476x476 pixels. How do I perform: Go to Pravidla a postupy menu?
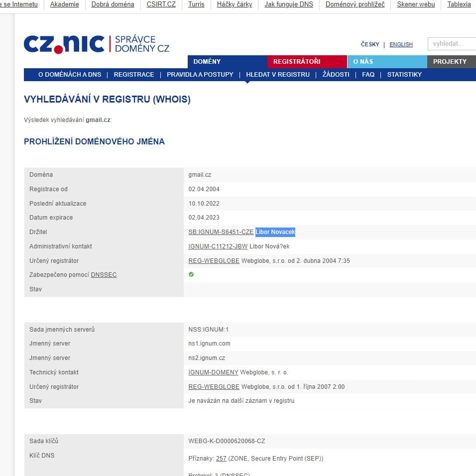(x=200, y=75)
